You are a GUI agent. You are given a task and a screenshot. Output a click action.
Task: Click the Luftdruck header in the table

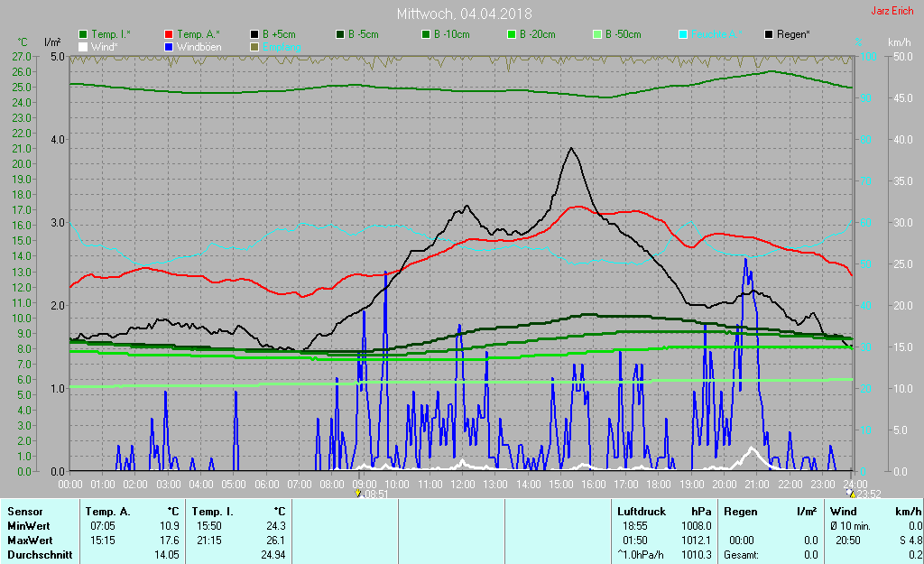[642, 512]
